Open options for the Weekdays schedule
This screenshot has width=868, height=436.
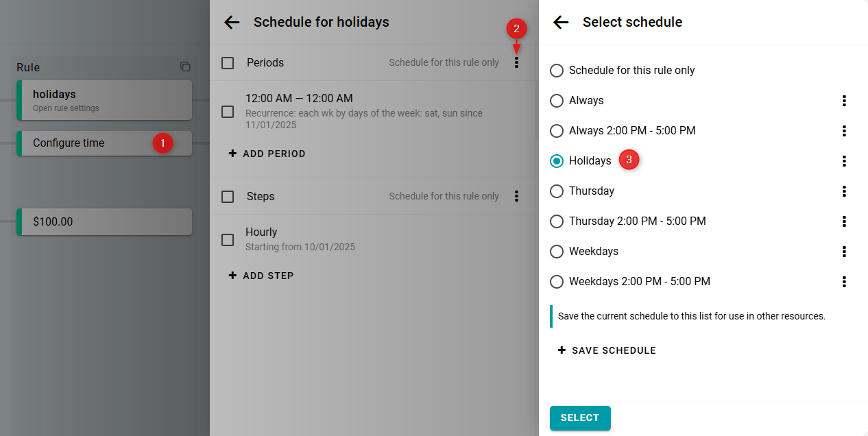tap(844, 252)
